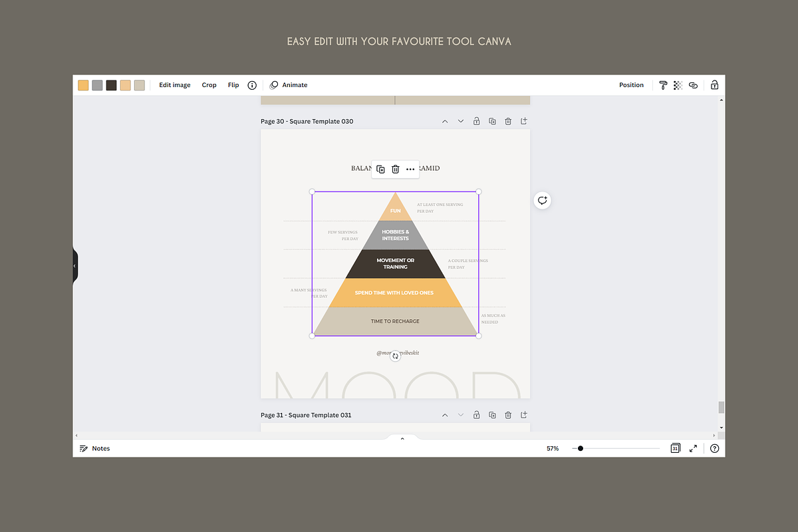The image size is (798, 532).
Task: Select the gray color swatch in toolbar
Action: click(97, 85)
